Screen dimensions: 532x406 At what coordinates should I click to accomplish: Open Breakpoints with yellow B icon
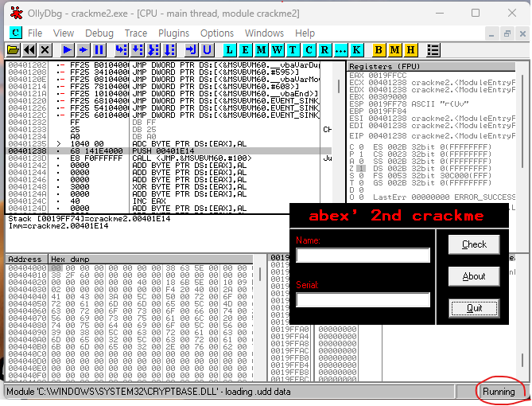point(379,50)
